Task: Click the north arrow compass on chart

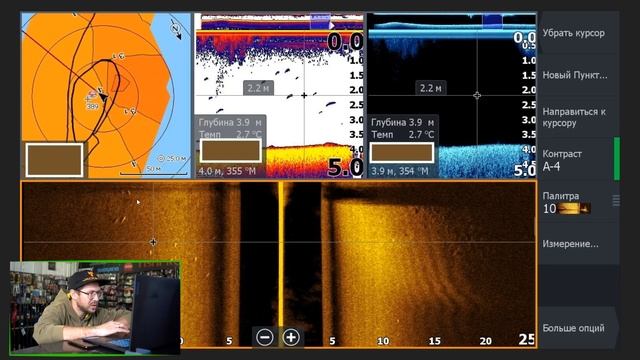Action: [x=176, y=30]
